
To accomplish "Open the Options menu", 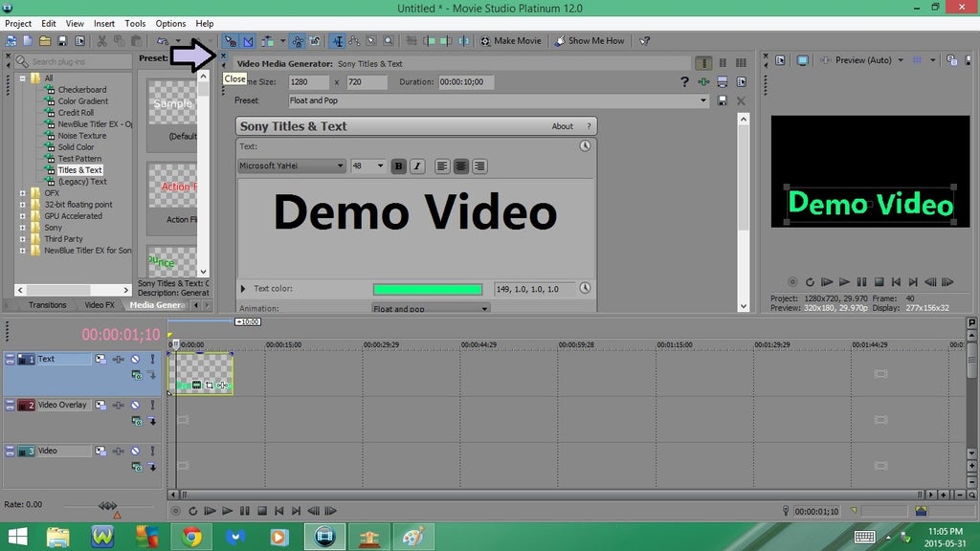I will coord(170,24).
